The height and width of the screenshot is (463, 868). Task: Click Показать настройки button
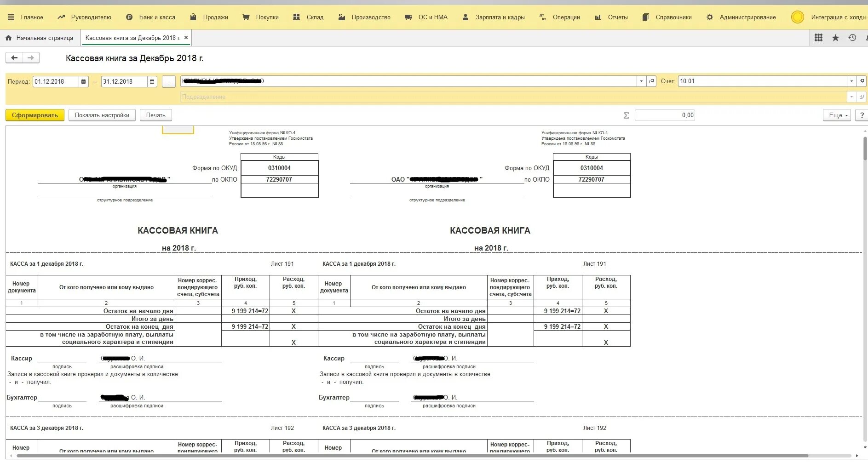click(102, 115)
